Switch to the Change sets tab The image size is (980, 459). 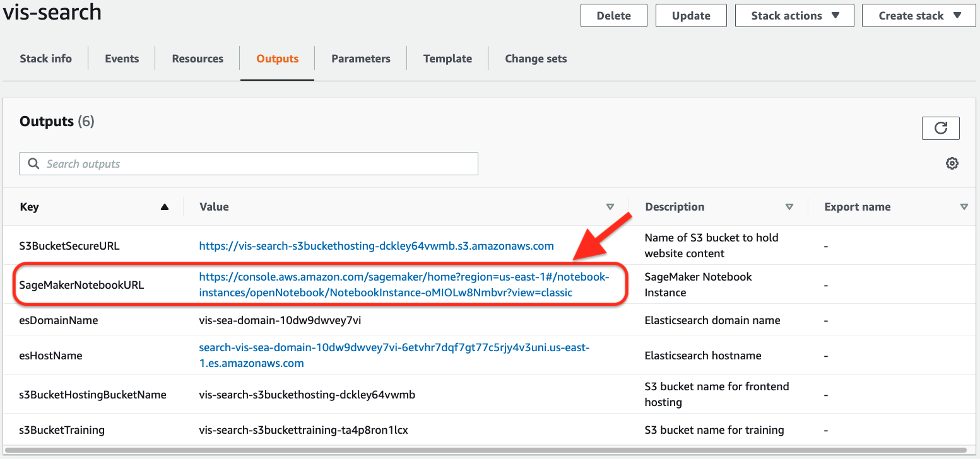click(x=536, y=59)
